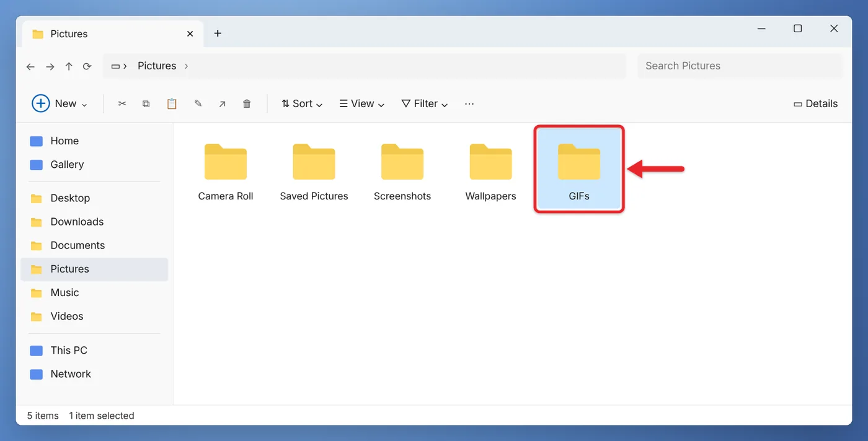Viewport: 868px width, 441px height.
Task: Select the GIFs folder
Action: point(579,169)
